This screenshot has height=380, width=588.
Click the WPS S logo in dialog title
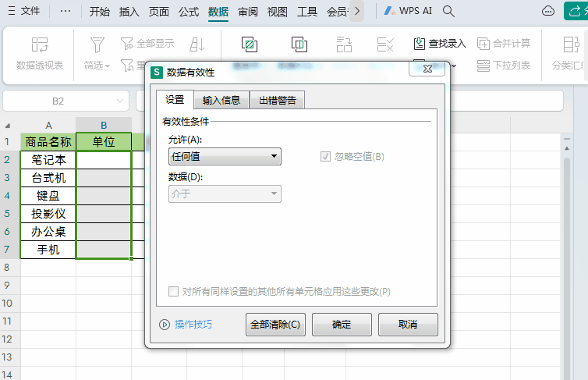(157, 72)
